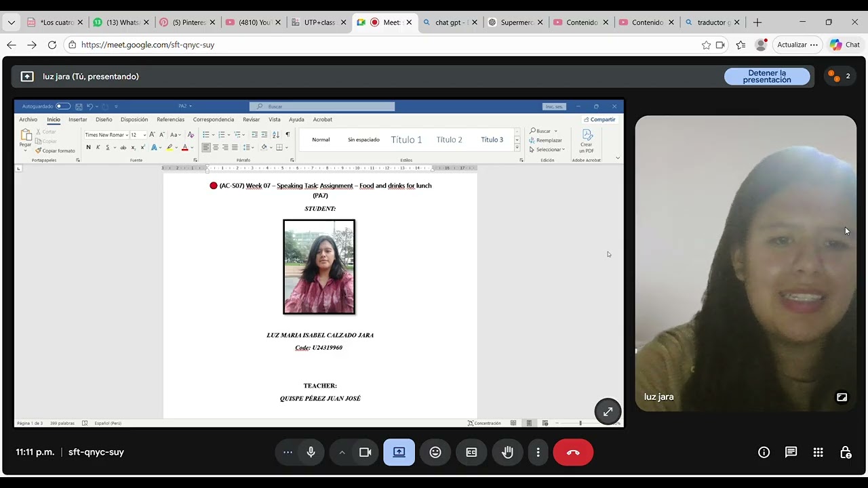Show paragraph marks pilcrow icon
Image resolution: width=868 pixels, height=488 pixels.
288,134
